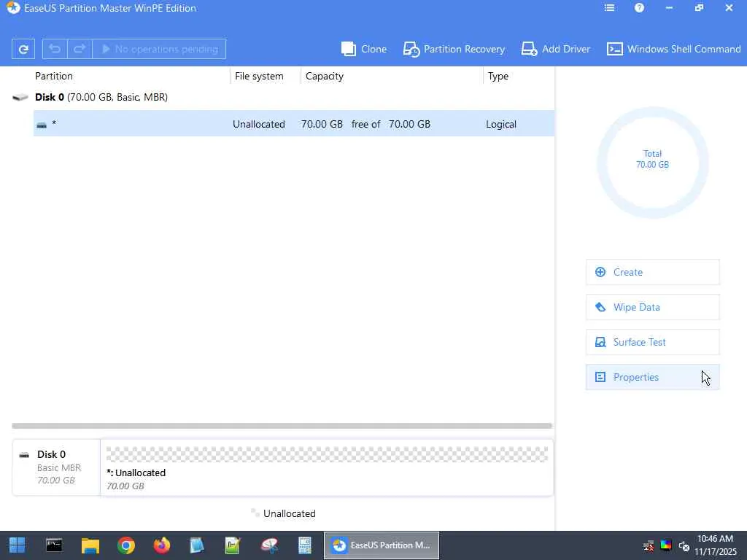Click the Wipe Data button
Viewport: 747px width, 560px height.
point(653,307)
